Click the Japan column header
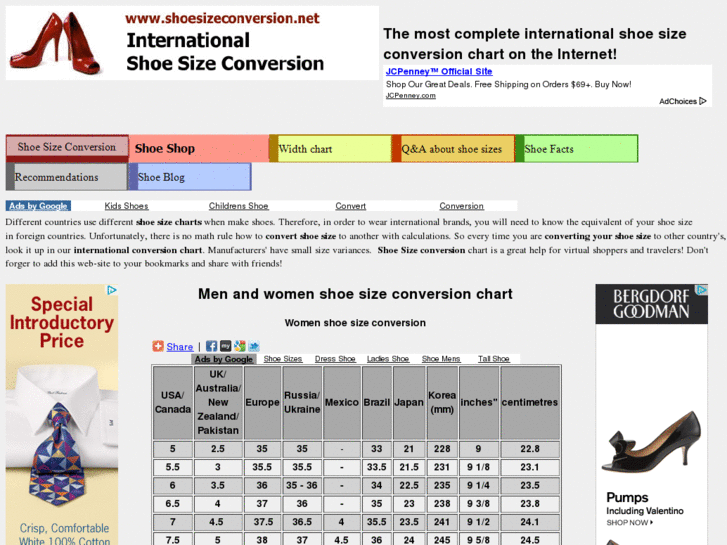 (x=409, y=402)
